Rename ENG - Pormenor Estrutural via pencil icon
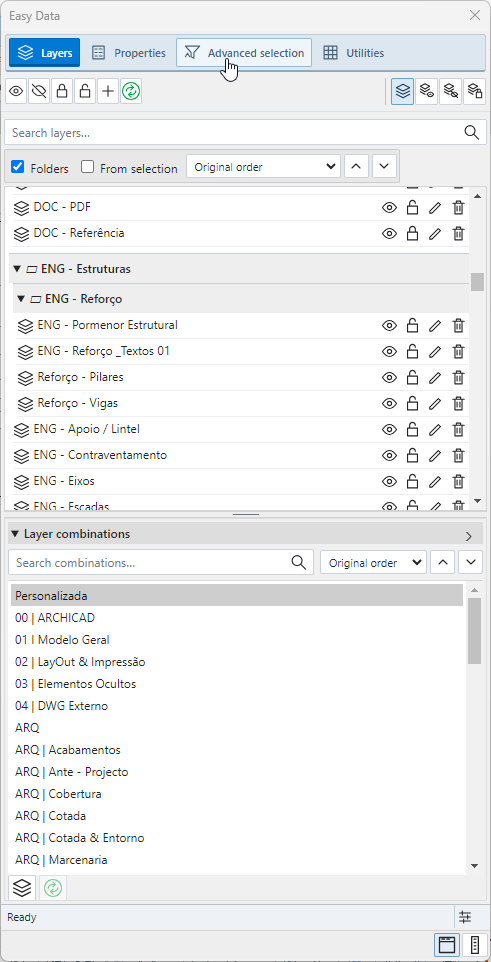Image resolution: width=491 pixels, height=962 pixels. click(x=435, y=326)
